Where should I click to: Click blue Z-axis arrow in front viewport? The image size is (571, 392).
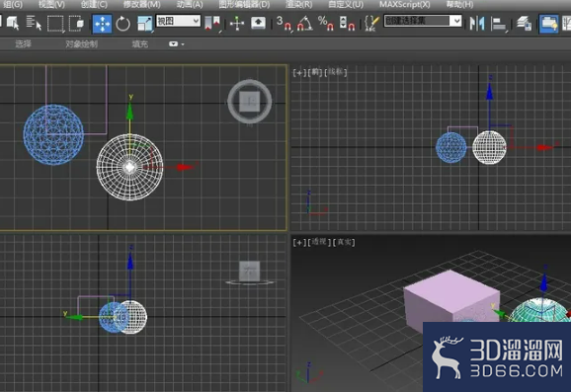pos(489,92)
